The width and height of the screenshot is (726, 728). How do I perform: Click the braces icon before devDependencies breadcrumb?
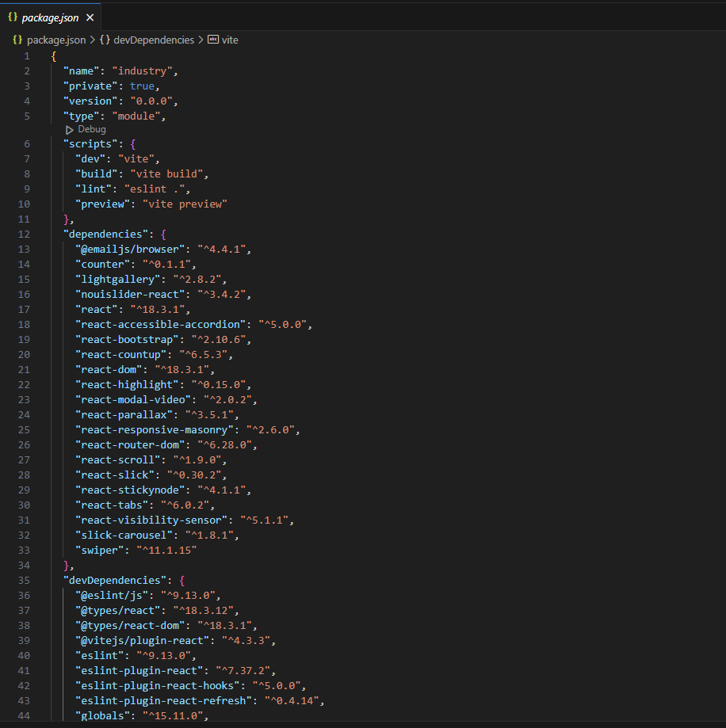(105, 40)
